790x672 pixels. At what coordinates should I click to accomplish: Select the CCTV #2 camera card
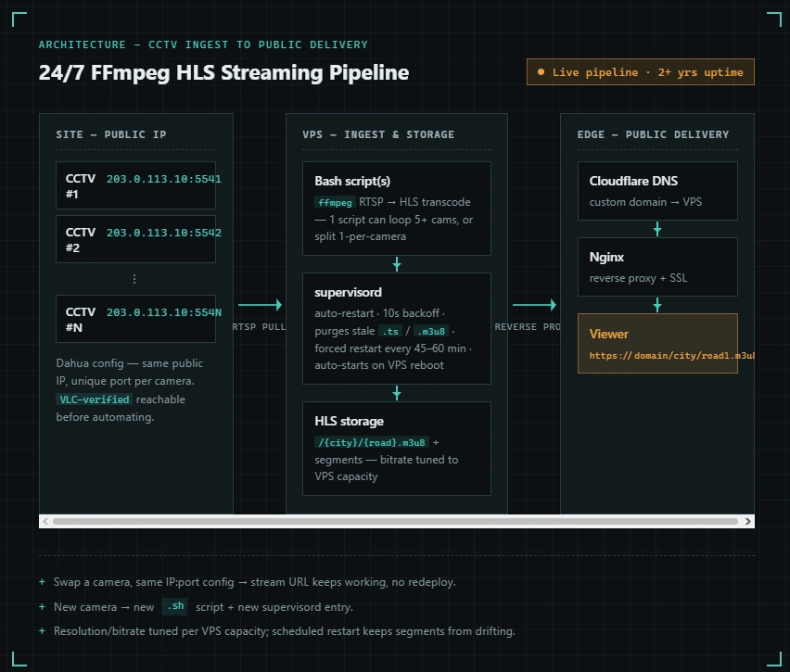(135, 239)
